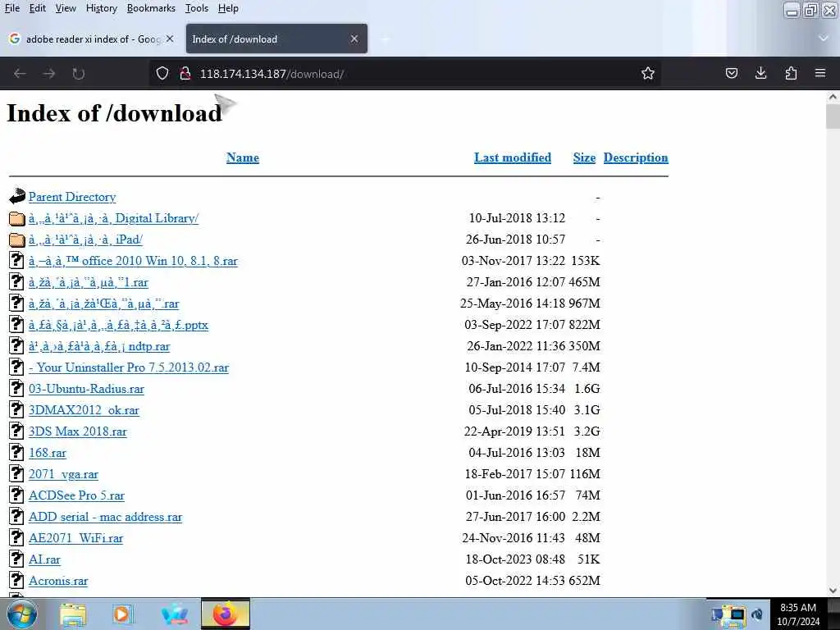Click the insecure connection padlock icon
The width and height of the screenshot is (840, 630).
coord(185,73)
